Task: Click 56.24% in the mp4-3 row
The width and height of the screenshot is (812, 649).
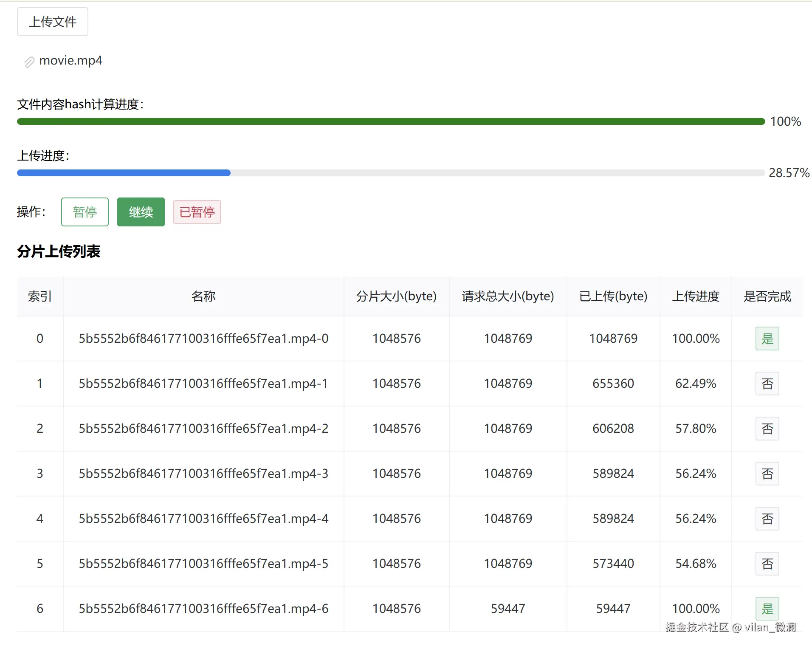Action: pos(696,474)
